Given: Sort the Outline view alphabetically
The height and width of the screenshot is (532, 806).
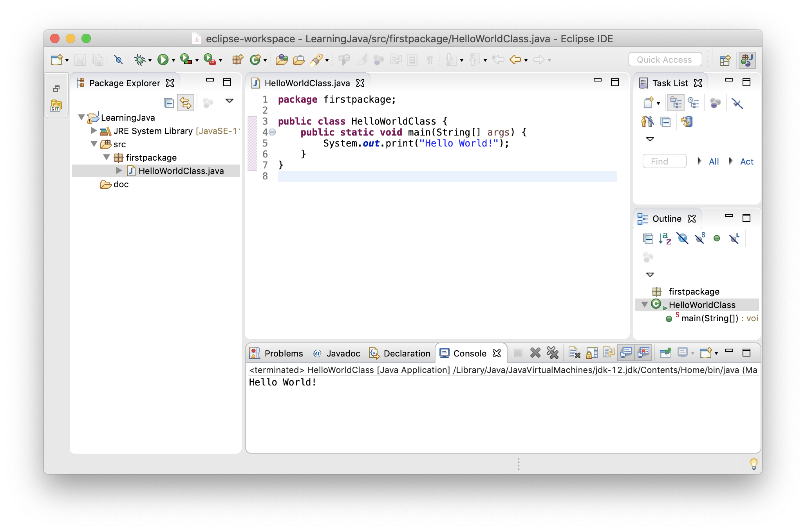Looking at the screenshot, I should (665, 238).
